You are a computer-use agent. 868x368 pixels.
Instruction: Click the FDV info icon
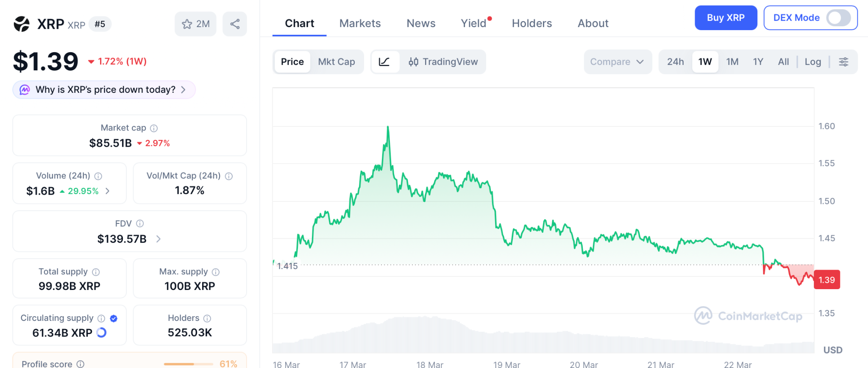coord(140,223)
